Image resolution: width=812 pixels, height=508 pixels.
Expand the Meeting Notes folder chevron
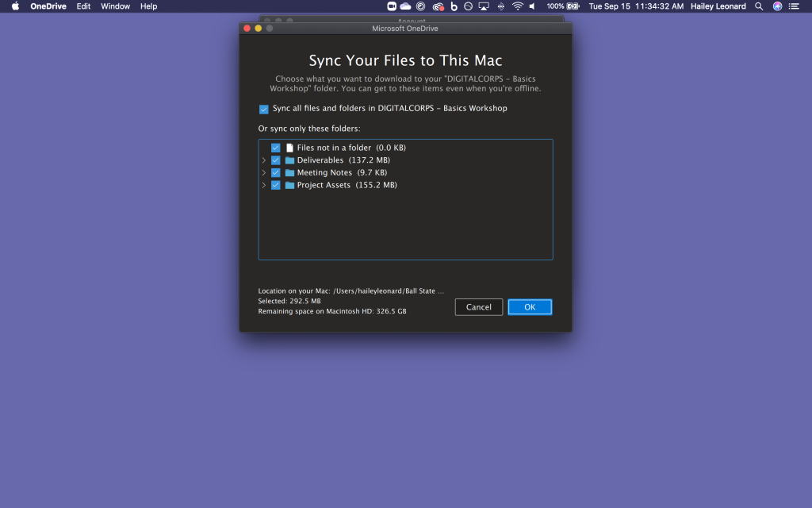pos(264,173)
